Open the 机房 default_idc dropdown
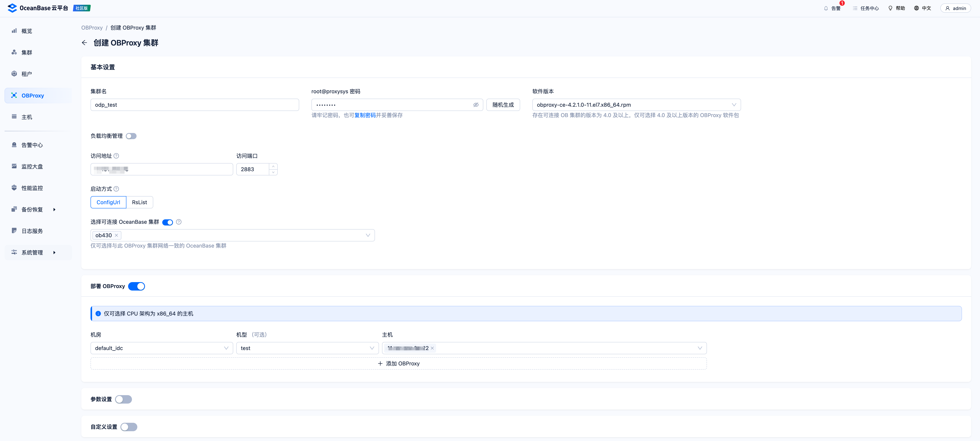Image resolution: width=980 pixels, height=441 pixels. 162,348
